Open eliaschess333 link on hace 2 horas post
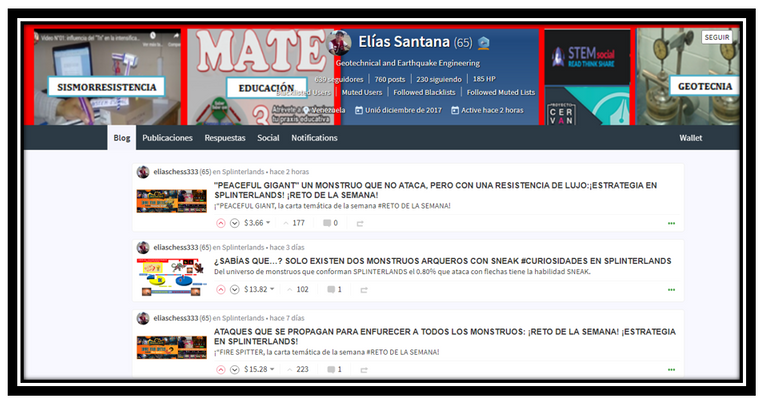768x403 pixels. tap(176, 172)
